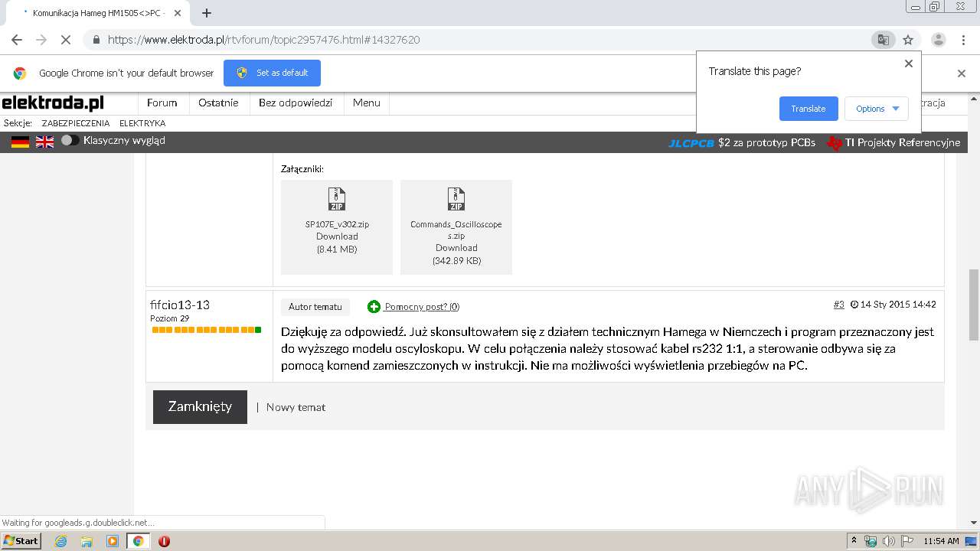This screenshot has height=551, width=980.
Task: Toggle Klasyczny wygląd switch
Action: 70,141
